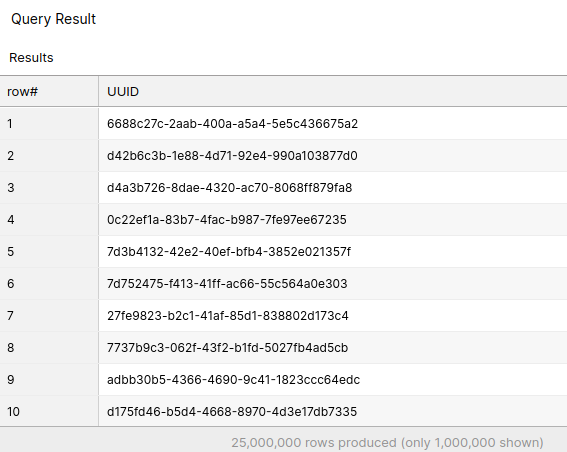This screenshot has width=567, height=452.
Task: Select the rows produced status text
Action: point(387,443)
